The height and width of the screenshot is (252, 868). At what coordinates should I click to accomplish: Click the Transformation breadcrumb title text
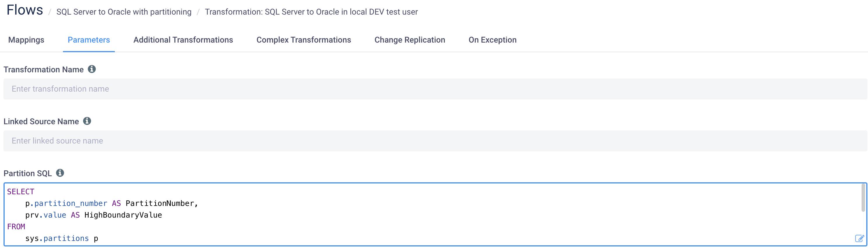click(311, 12)
